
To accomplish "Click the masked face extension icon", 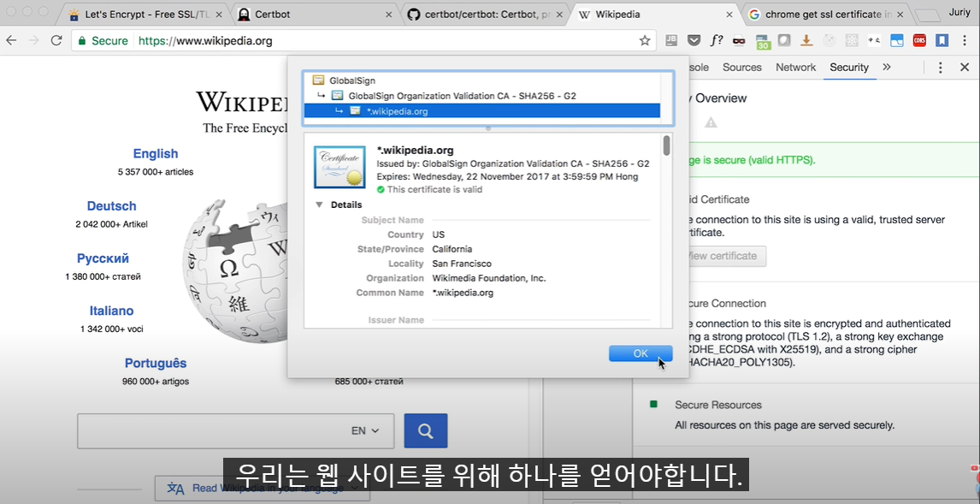I will coord(740,41).
